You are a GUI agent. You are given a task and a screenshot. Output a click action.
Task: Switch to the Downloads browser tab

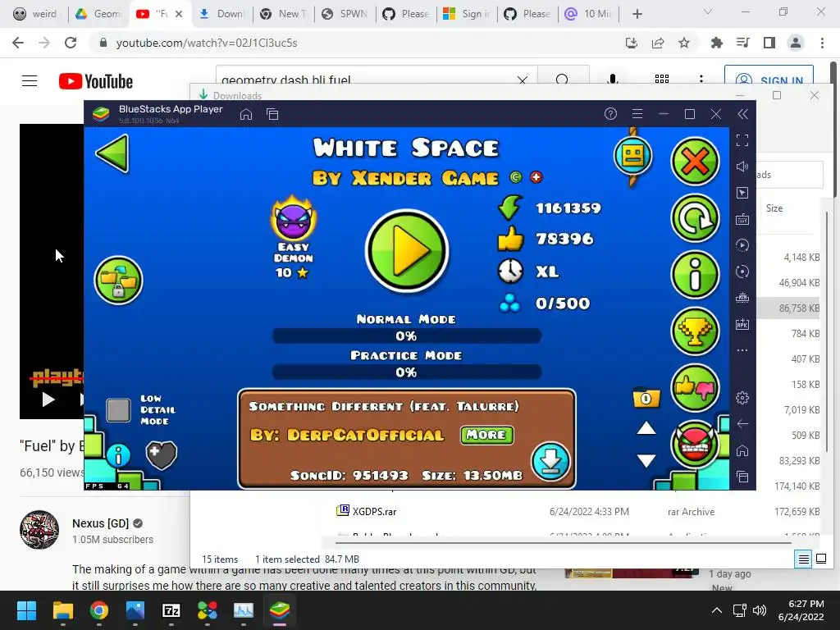point(221,14)
